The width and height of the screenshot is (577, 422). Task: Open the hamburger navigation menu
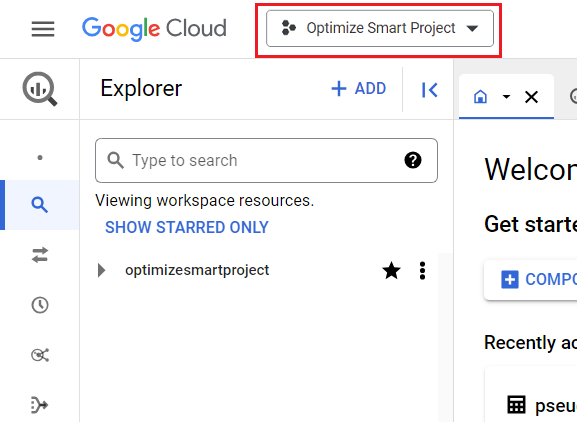tap(43, 29)
